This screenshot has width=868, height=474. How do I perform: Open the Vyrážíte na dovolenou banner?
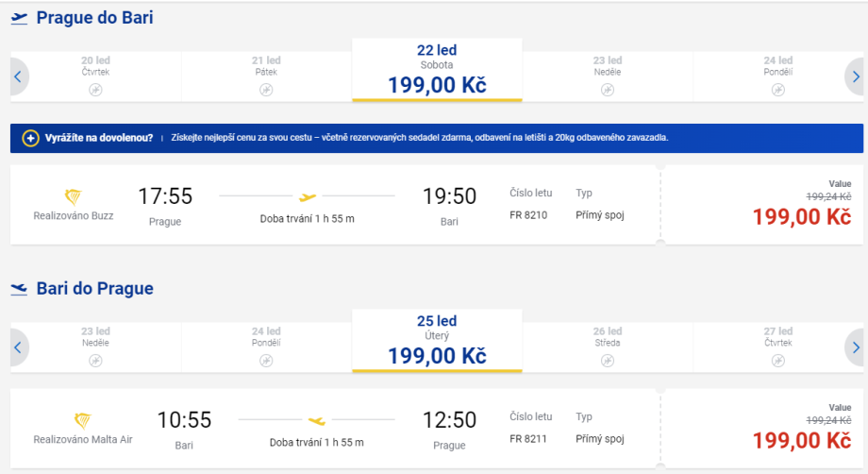coord(436,138)
